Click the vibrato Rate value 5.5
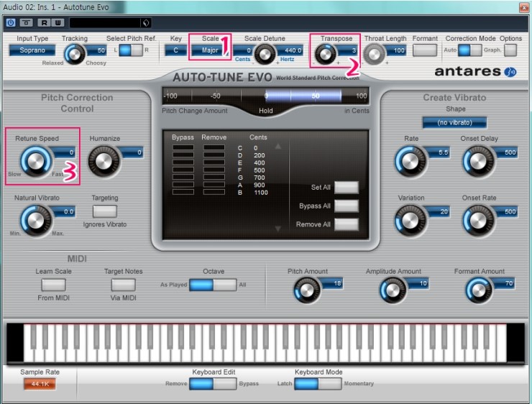The image size is (532, 404). point(439,152)
